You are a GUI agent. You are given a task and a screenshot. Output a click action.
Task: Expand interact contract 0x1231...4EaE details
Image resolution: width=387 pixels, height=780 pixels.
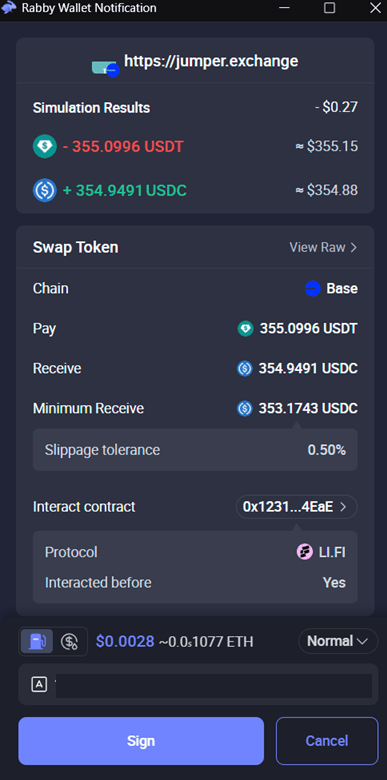[x=296, y=507]
